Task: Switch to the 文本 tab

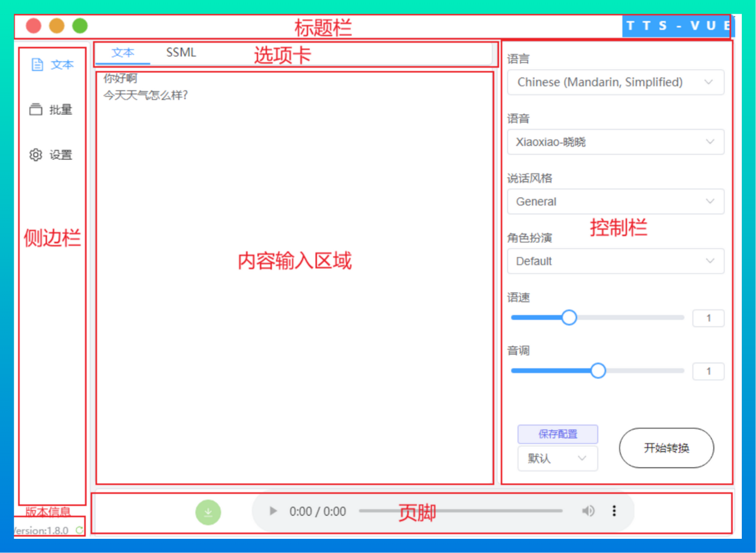Action: 122,52
